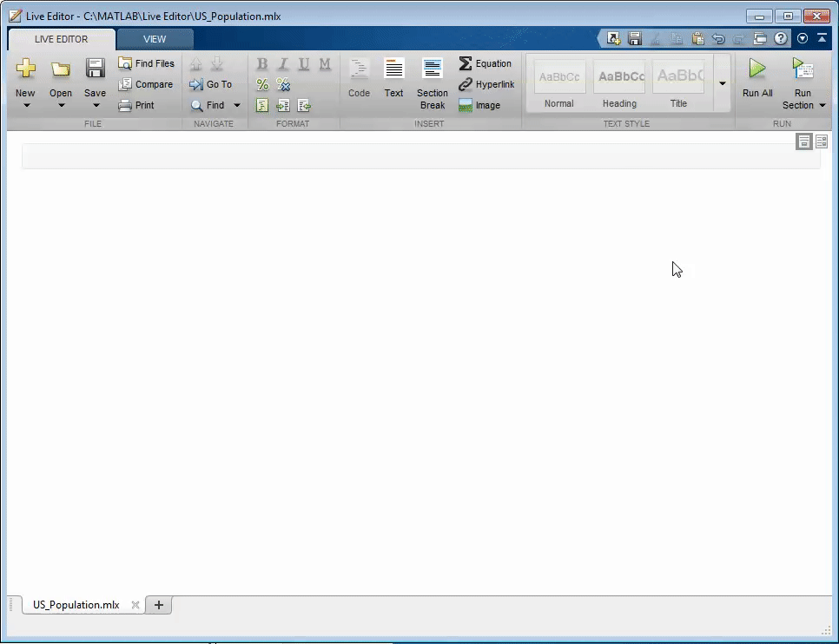Collapse the ribbon with the minimize toolstrip arrow
This screenshot has width=839, height=644.
pyautogui.click(x=822, y=38)
